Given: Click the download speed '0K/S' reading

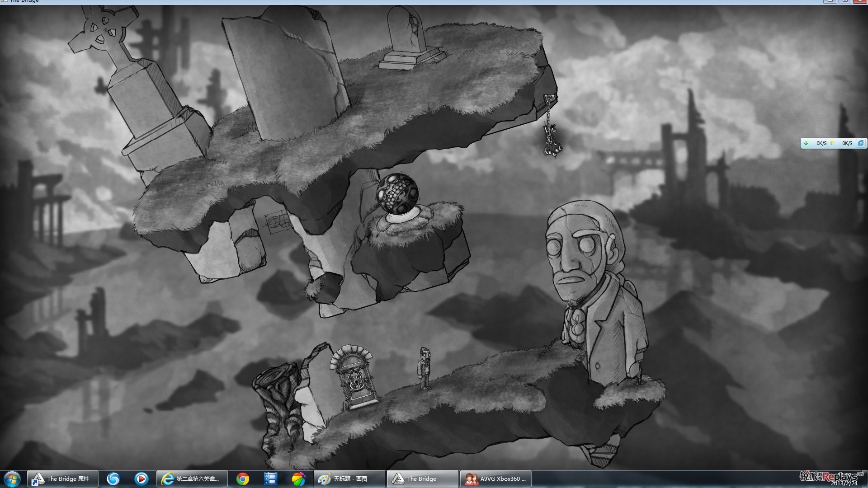Looking at the screenshot, I should coord(821,143).
